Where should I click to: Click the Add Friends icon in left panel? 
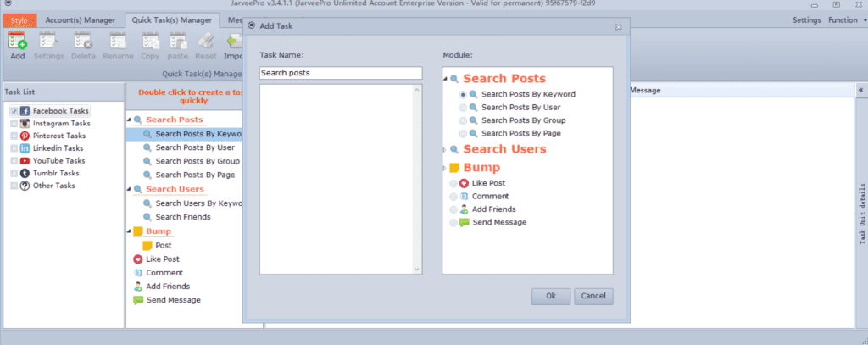point(138,287)
